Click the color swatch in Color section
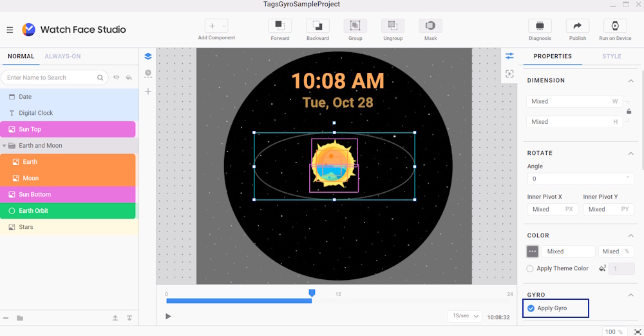Viewport: 644px width, 336px height. 533,252
